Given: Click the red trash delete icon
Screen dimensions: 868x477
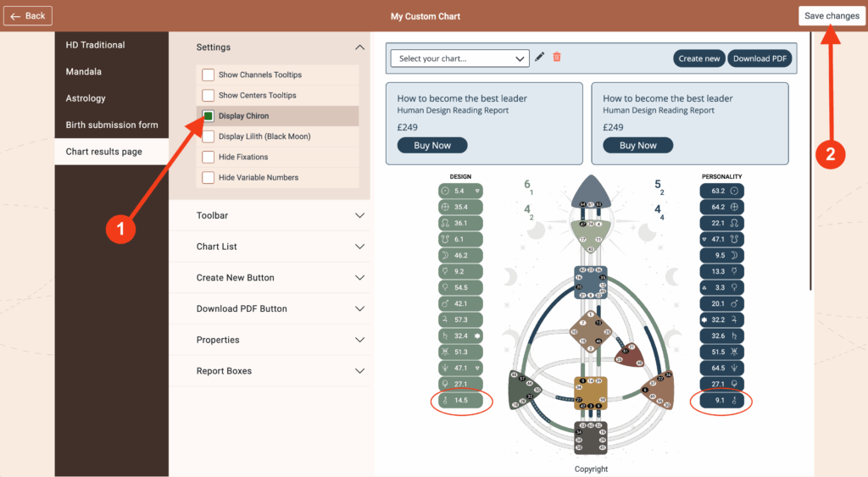Looking at the screenshot, I should click(x=557, y=58).
